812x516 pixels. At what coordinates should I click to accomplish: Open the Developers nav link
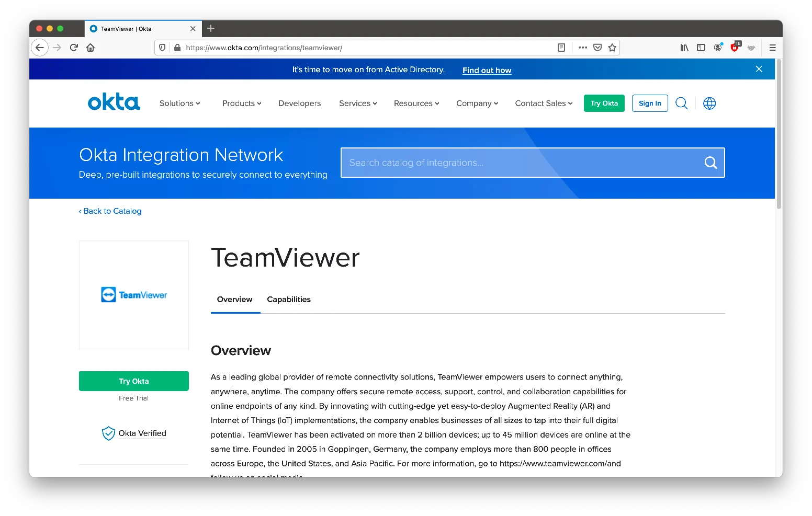[299, 104]
